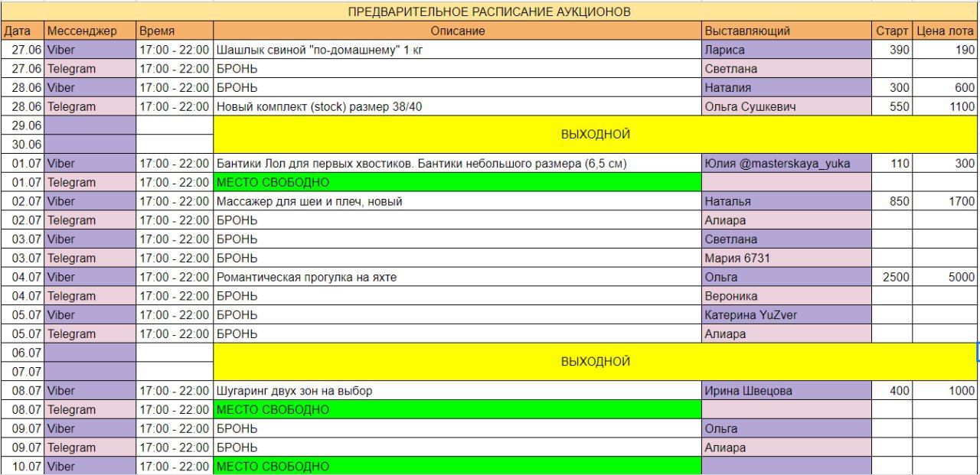Select the date cell "07.07"
Viewport: 980px width, 475px height.
[22, 372]
